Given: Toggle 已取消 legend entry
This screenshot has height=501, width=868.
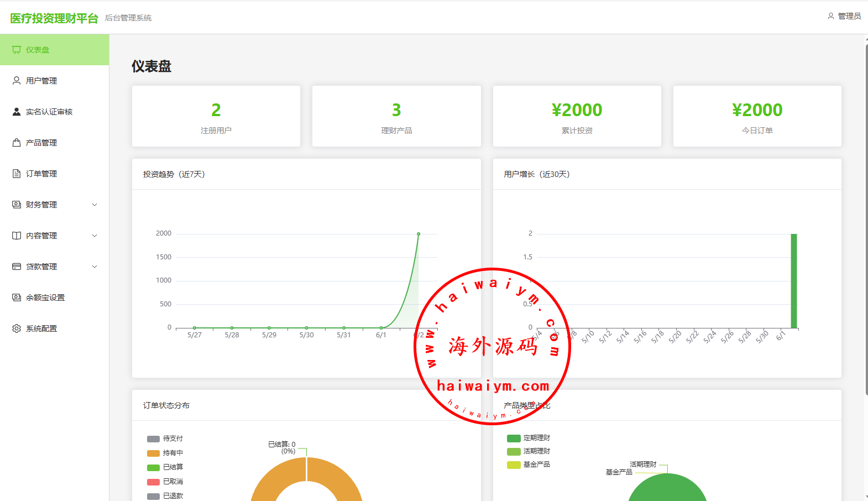Looking at the screenshot, I should coord(165,482).
